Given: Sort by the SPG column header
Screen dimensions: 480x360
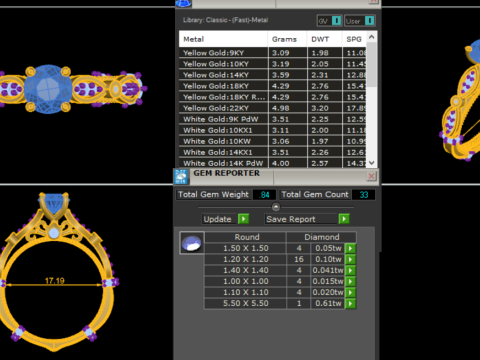Looking at the screenshot, I should (354, 39).
